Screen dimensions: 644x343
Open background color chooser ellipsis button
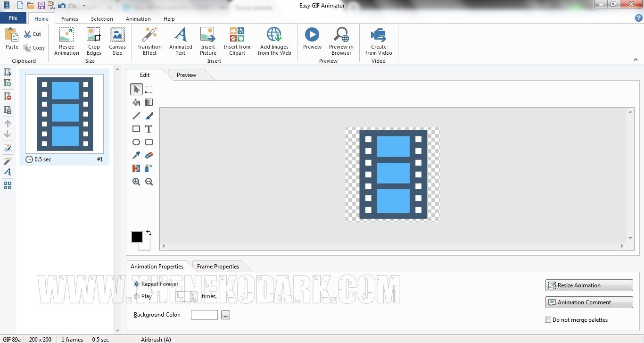(x=225, y=315)
